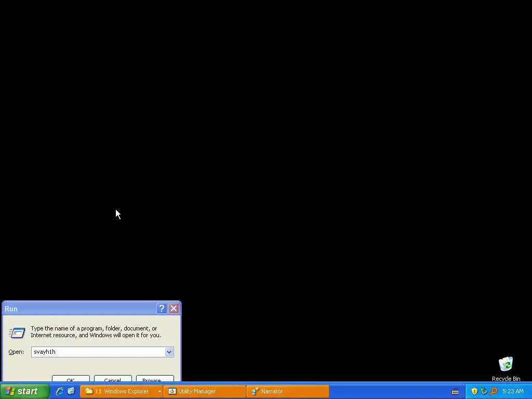The image size is (532, 399).
Task: Click Browse in the Run dialog
Action: point(155,379)
